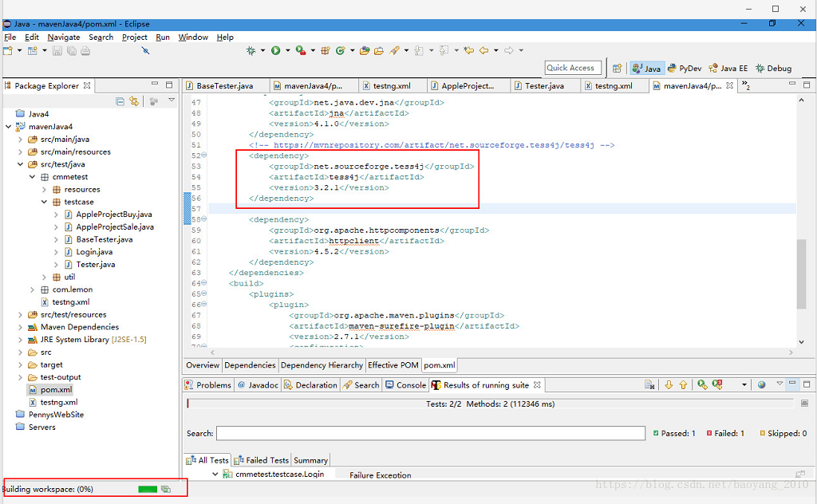
Task: Toggle Link with Editor in Package Explorer
Action: click(134, 101)
